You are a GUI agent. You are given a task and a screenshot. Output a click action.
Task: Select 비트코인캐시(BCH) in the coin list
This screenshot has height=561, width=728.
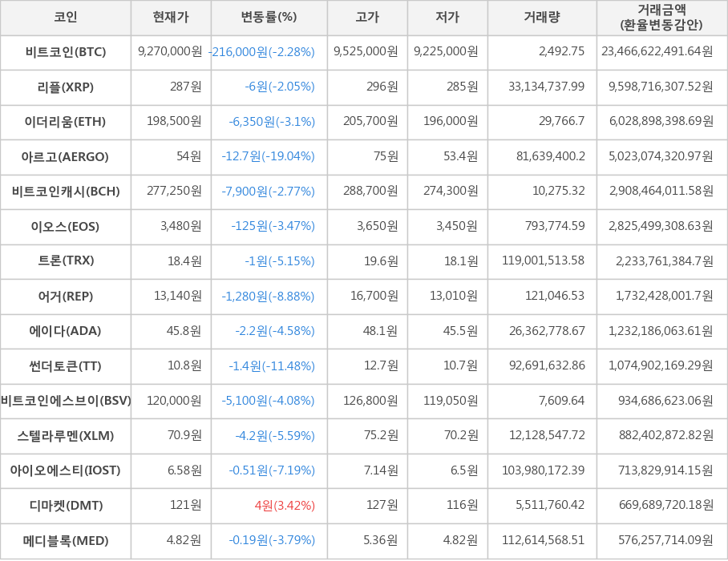(x=66, y=192)
